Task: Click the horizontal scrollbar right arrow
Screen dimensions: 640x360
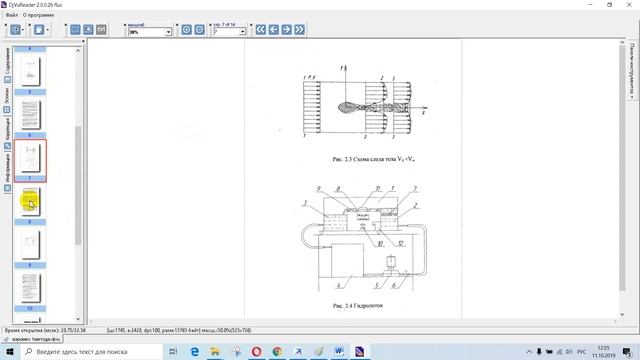Action: coord(615,322)
